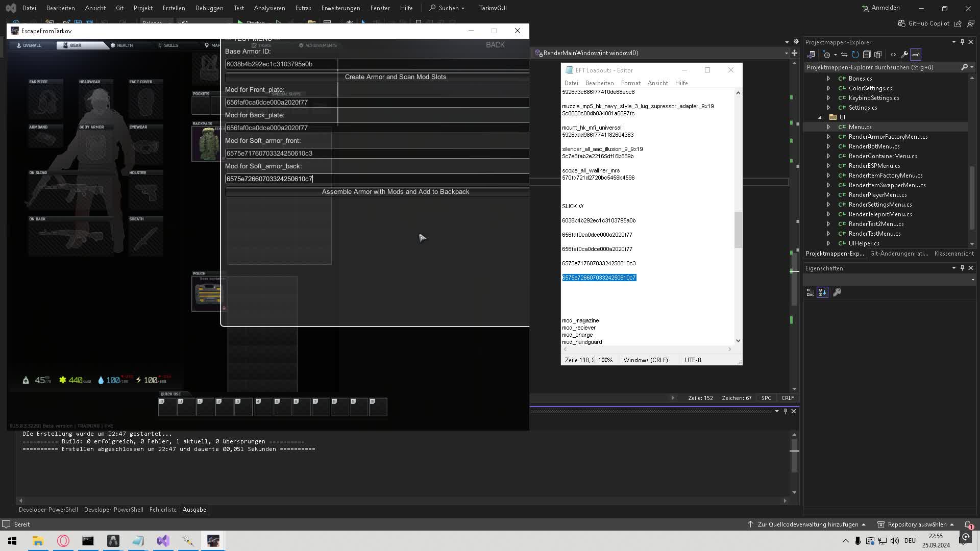
Task: Switch to the Fehlerliste tab
Action: coord(163,510)
